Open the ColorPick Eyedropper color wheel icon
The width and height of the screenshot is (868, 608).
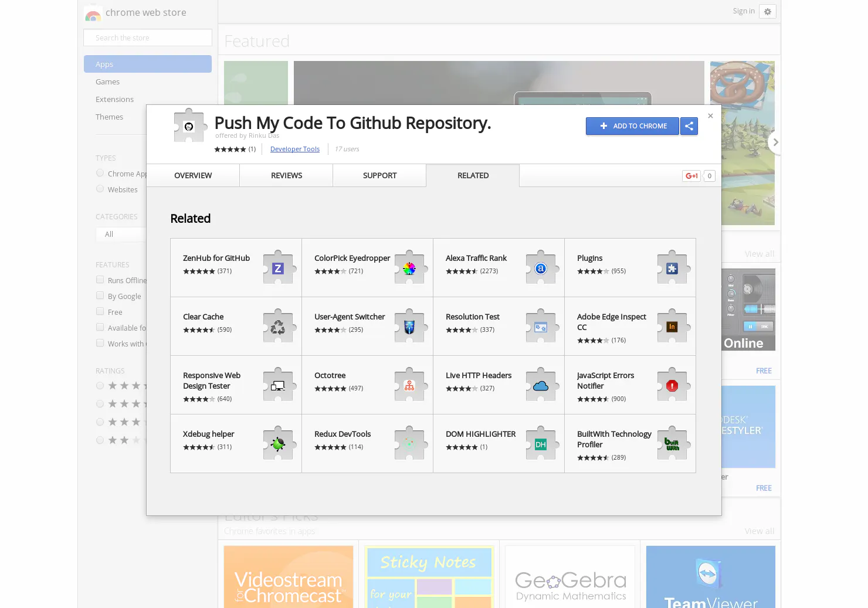[409, 268]
